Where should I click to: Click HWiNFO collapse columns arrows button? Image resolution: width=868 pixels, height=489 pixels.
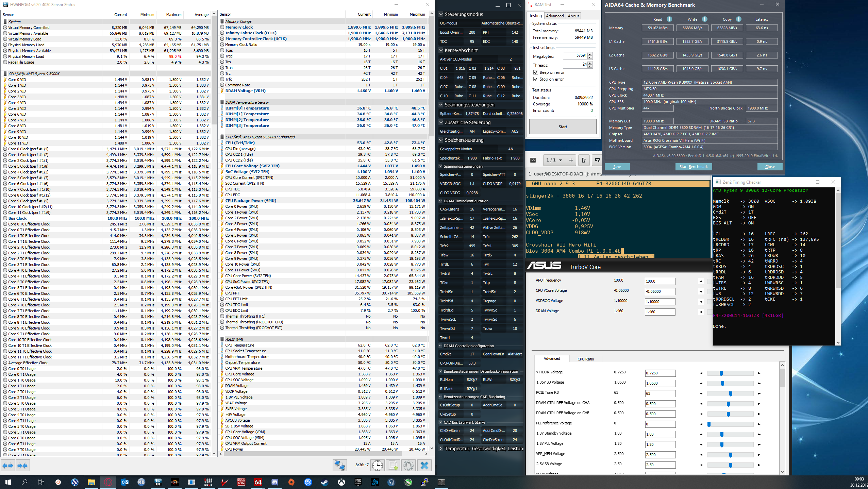[22, 466]
